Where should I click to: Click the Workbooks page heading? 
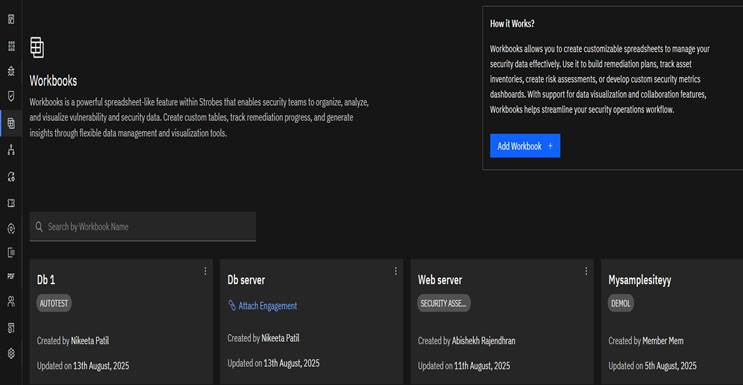pos(53,81)
